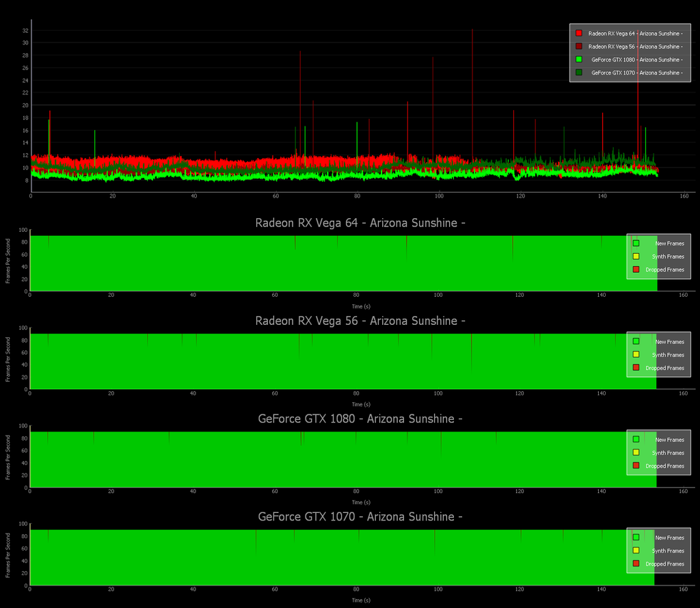Click 'Time (s)' axis label under GTX 1080 chart
The width and height of the screenshot is (700, 608).
pos(361,502)
